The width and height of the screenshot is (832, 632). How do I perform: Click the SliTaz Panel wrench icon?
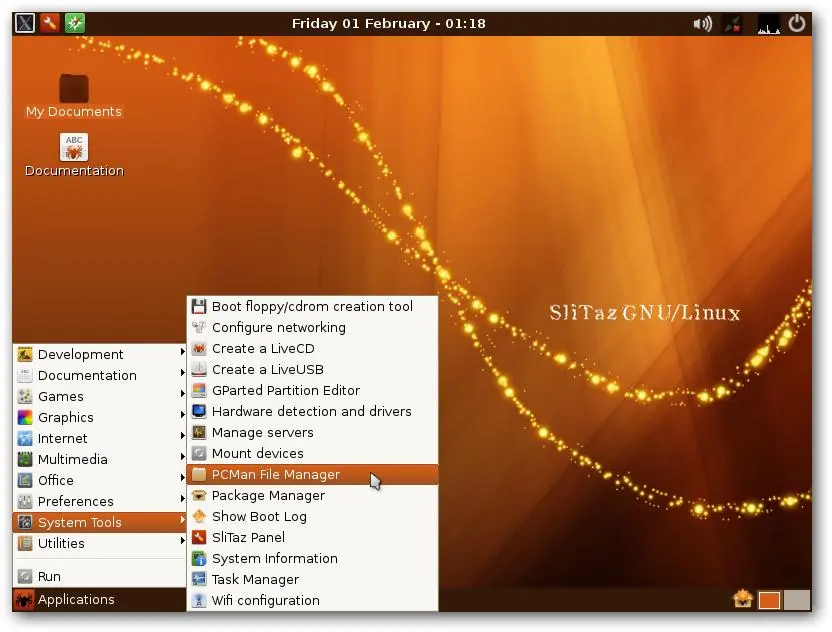(199, 538)
